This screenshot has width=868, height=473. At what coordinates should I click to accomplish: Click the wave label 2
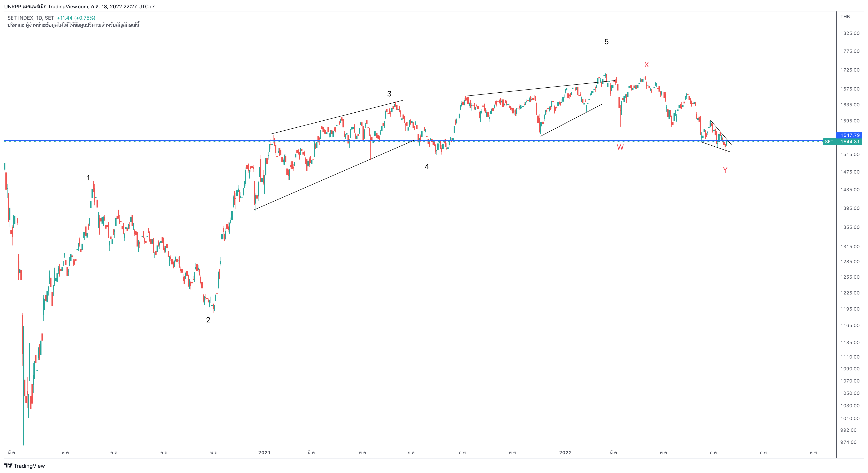208,320
